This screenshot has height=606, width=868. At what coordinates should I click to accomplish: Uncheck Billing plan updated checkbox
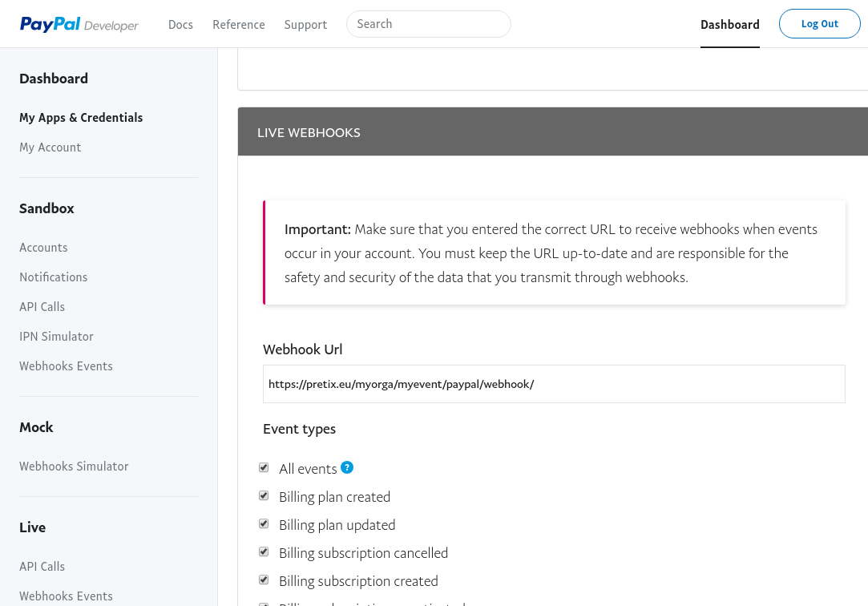click(264, 524)
